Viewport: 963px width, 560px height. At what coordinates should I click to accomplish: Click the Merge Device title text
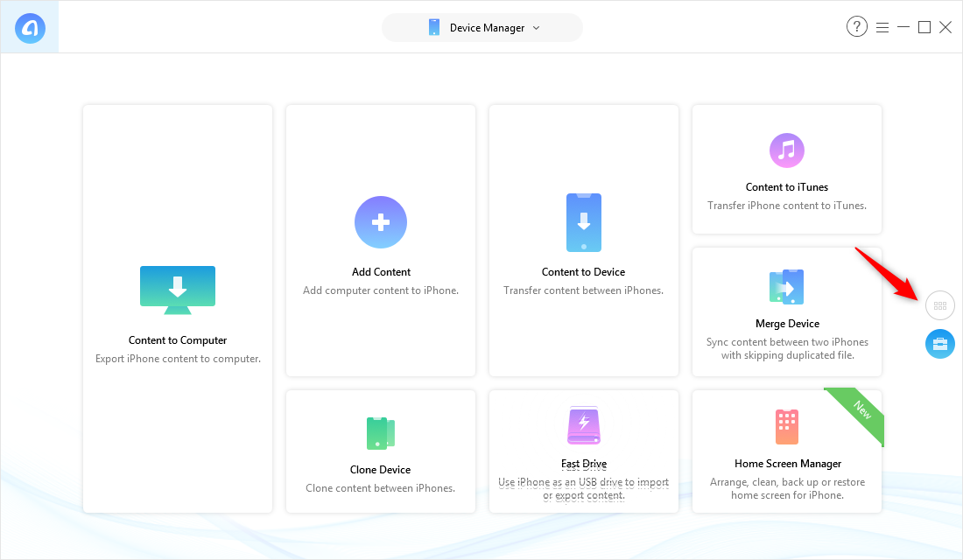[x=787, y=324]
